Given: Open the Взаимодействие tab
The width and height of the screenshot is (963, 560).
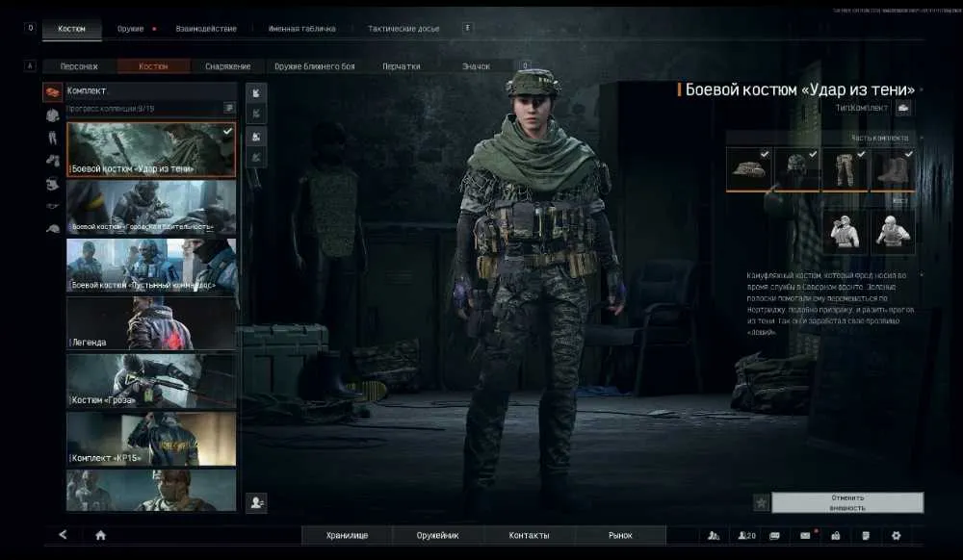Looking at the screenshot, I should (206, 29).
